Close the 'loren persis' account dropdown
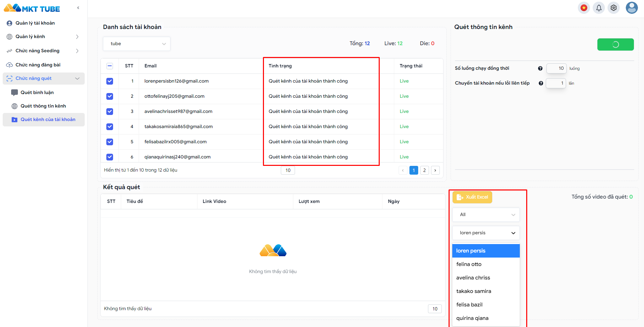The width and height of the screenshot is (644, 327). [x=486, y=233]
